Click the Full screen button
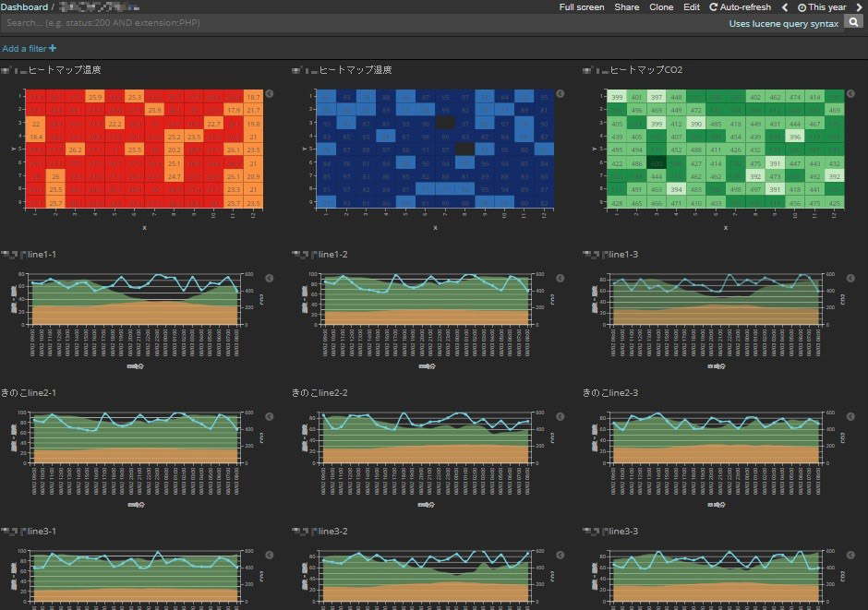This screenshot has height=610, width=868. pyautogui.click(x=582, y=7)
